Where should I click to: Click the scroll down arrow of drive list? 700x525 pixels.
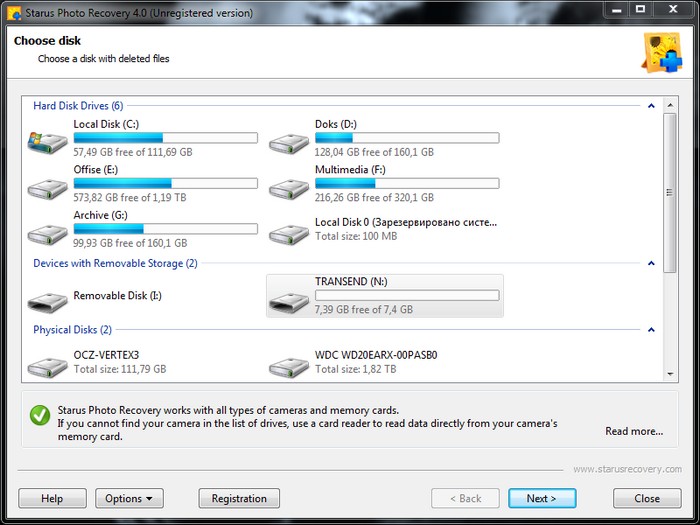pos(670,374)
